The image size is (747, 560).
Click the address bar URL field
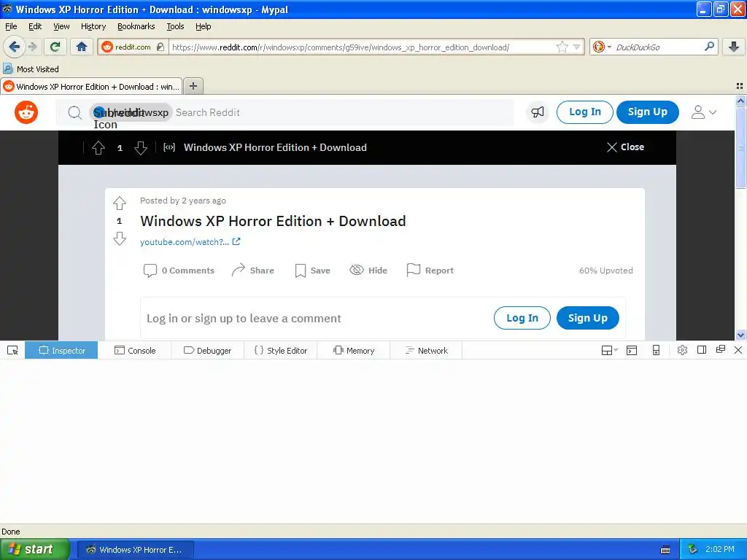tap(362, 47)
